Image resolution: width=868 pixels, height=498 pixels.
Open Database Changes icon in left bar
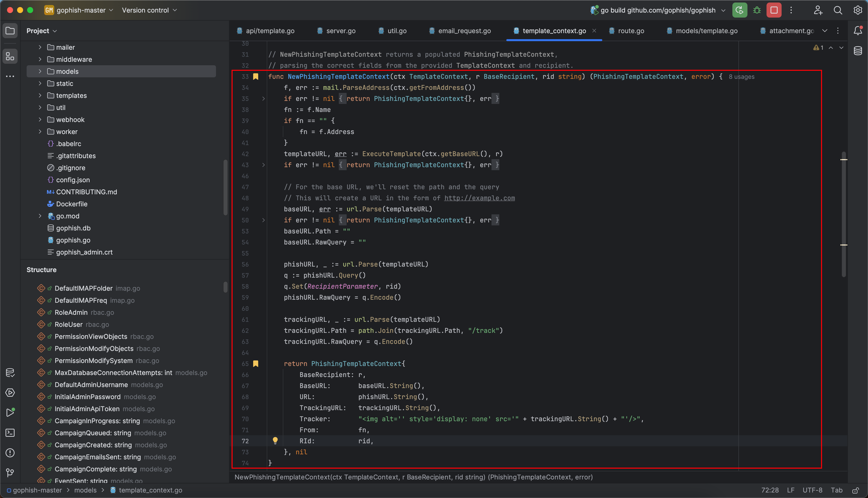[10, 372]
